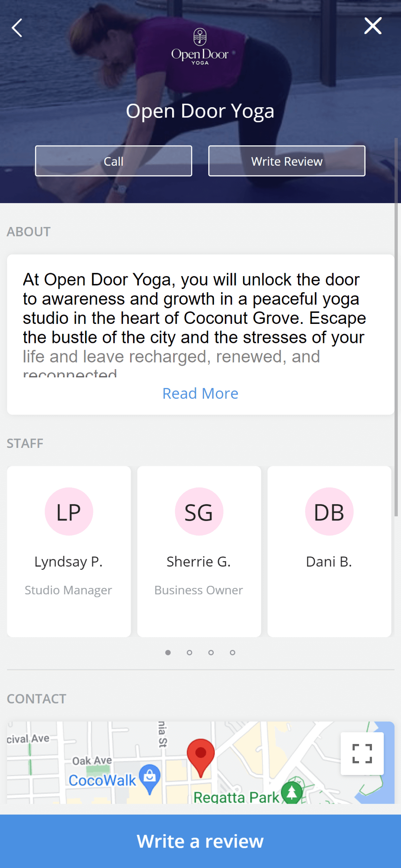Image resolution: width=401 pixels, height=868 pixels.
Task: Tap the LP avatar for Lyndsay P.
Action: click(69, 512)
